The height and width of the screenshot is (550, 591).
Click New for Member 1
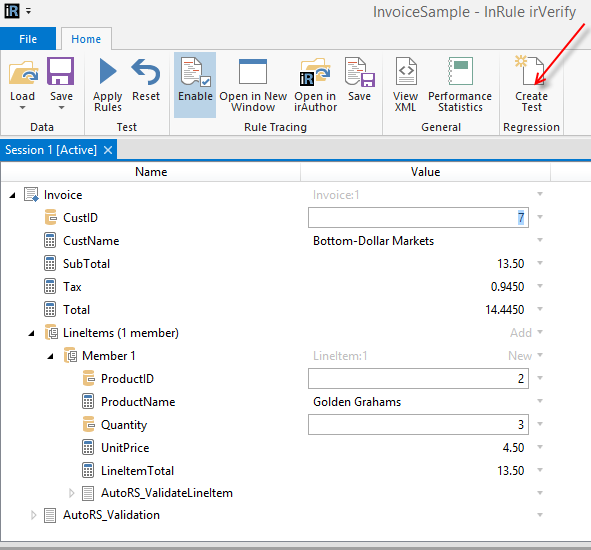pyautogui.click(x=520, y=356)
